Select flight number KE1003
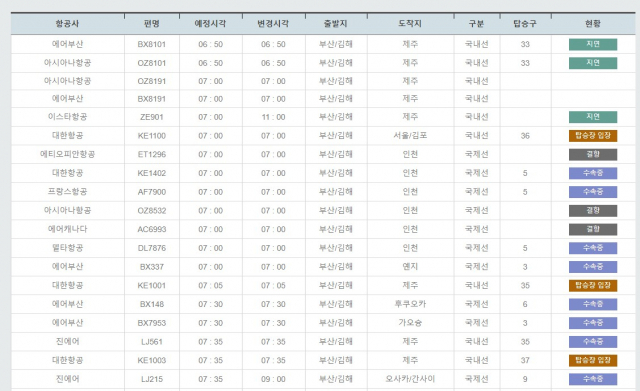Image resolution: width=640 pixels, height=391 pixels. tap(152, 360)
